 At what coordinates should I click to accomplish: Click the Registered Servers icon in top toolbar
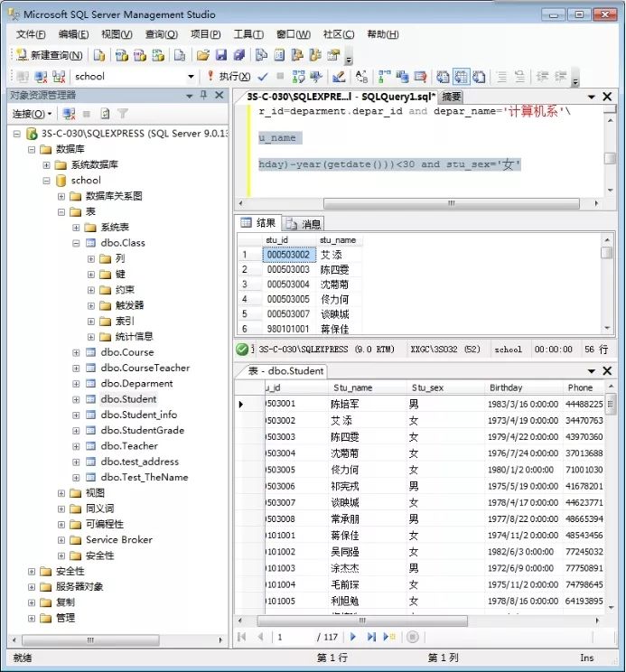(261, 55)
